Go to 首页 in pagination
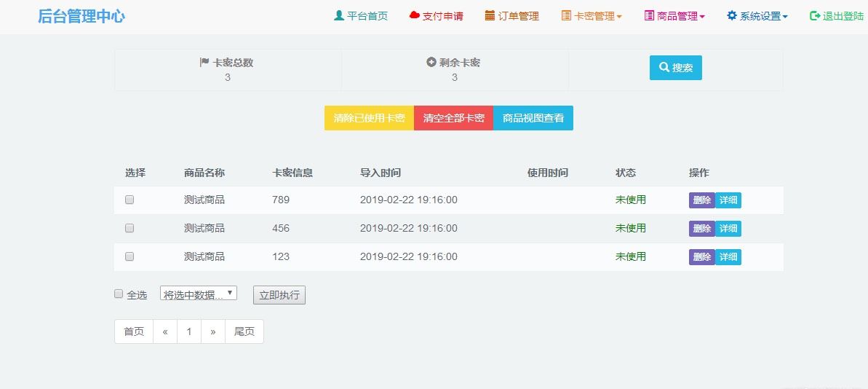868x389 pixels. [x=134, y=331]
